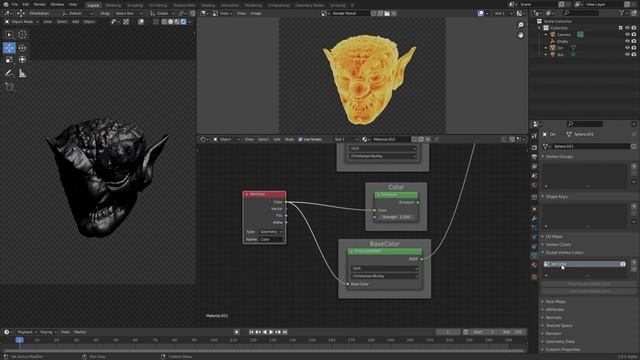
Task: Open the Render properties tab
Action: click(534, 148)
